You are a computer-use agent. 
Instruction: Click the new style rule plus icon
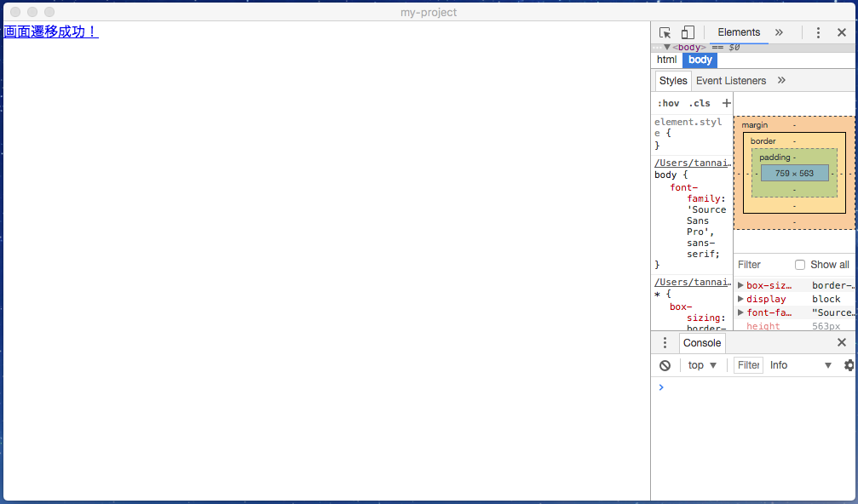[727, 102]
